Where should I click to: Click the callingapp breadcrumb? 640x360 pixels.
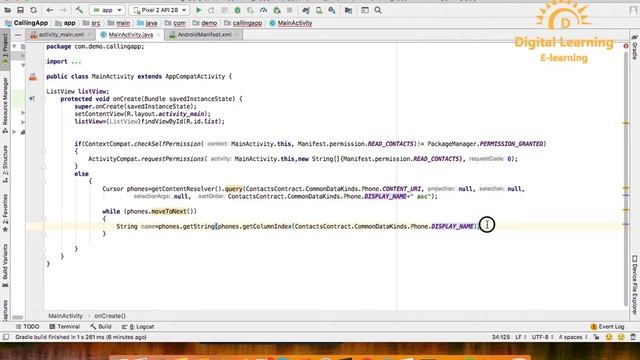pyautogui.click(x=243, y=23)
